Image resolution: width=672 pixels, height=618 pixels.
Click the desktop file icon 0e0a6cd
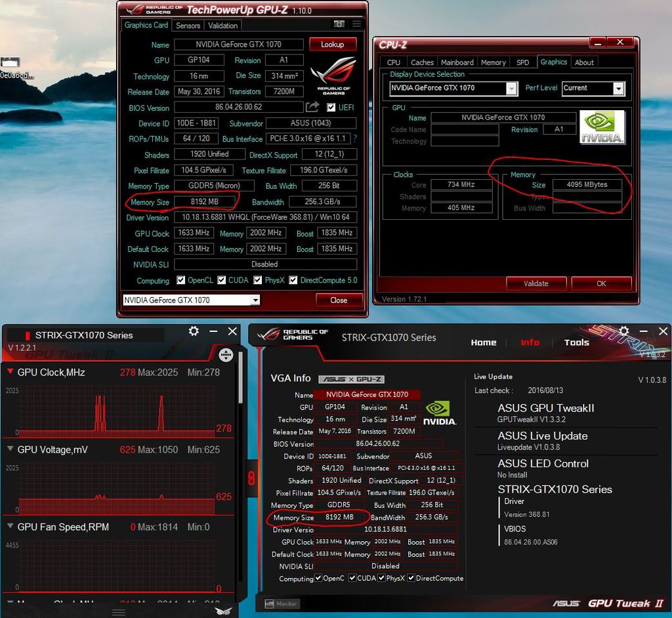[x=16, y=68]
